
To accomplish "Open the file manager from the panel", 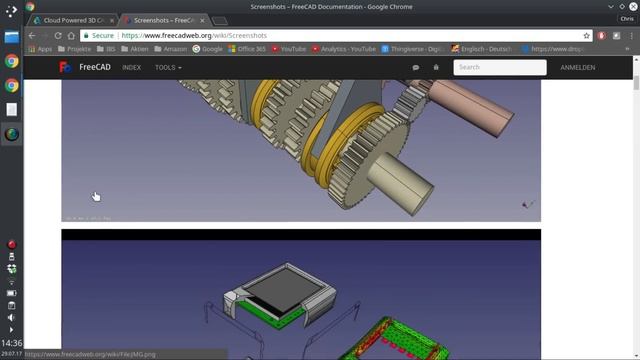I will point(11,37).
